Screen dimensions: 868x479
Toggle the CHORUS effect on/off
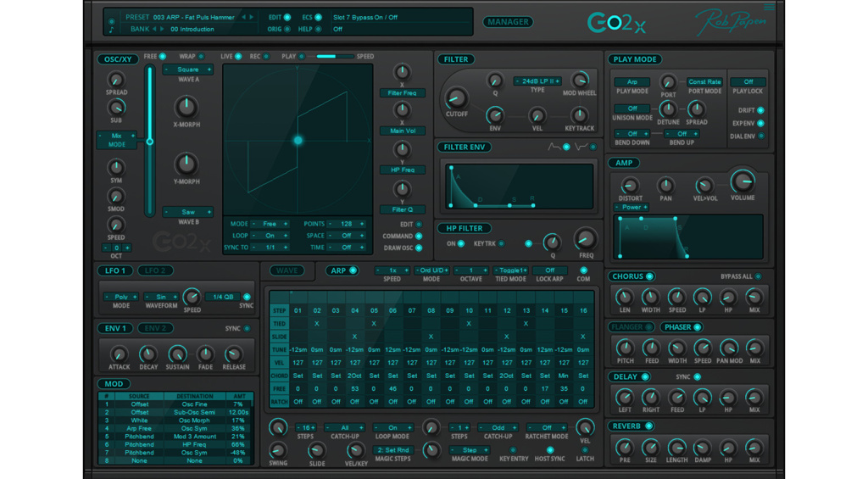tap(650, 276)
